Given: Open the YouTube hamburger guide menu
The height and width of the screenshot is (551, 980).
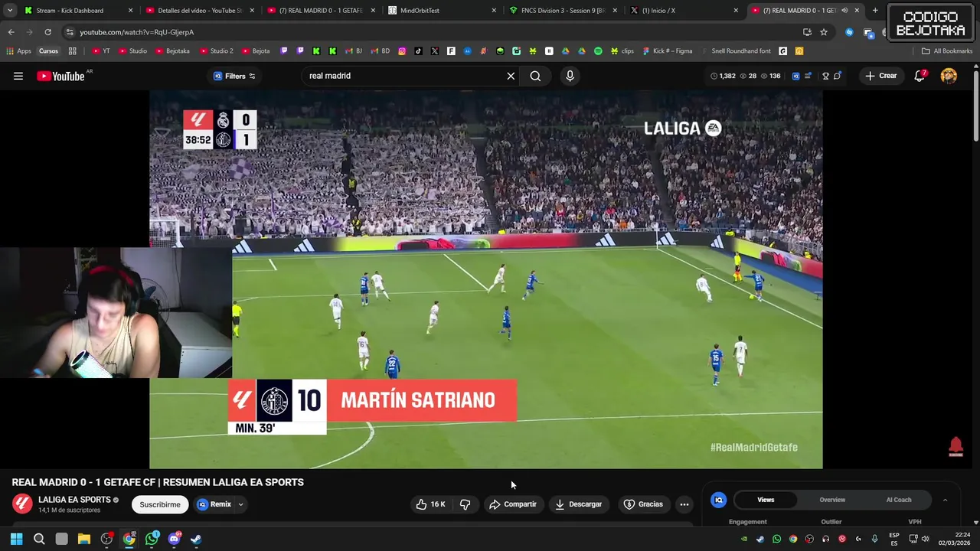Looking at the screenshot, I should [x=18, y=76].
